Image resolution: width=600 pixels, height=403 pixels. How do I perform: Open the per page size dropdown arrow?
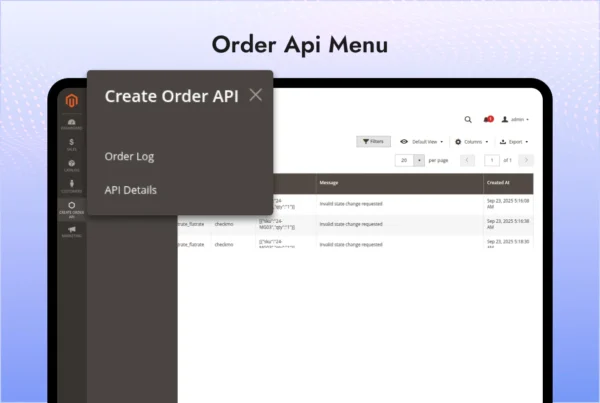click(x=419, y=160)
